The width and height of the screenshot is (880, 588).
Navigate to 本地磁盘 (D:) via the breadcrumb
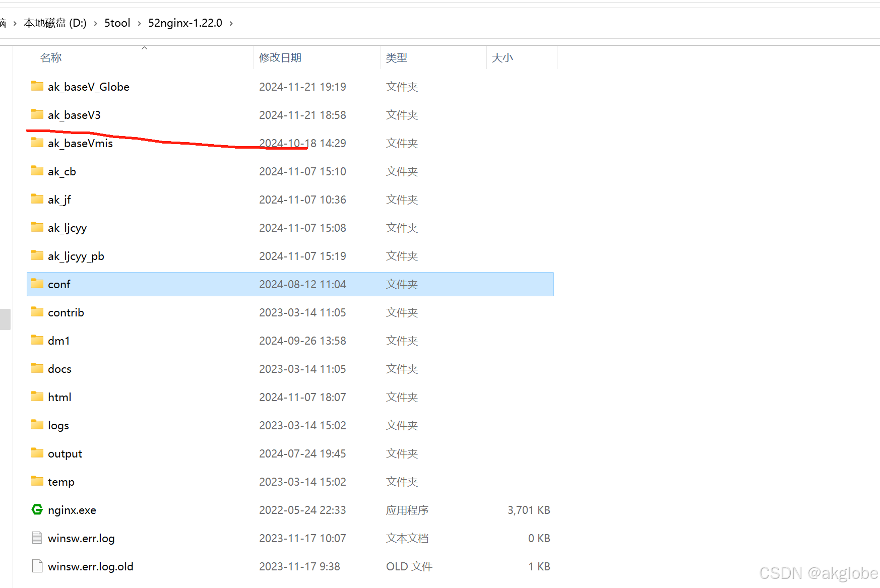pyautogui.click(x=54, y=23)
